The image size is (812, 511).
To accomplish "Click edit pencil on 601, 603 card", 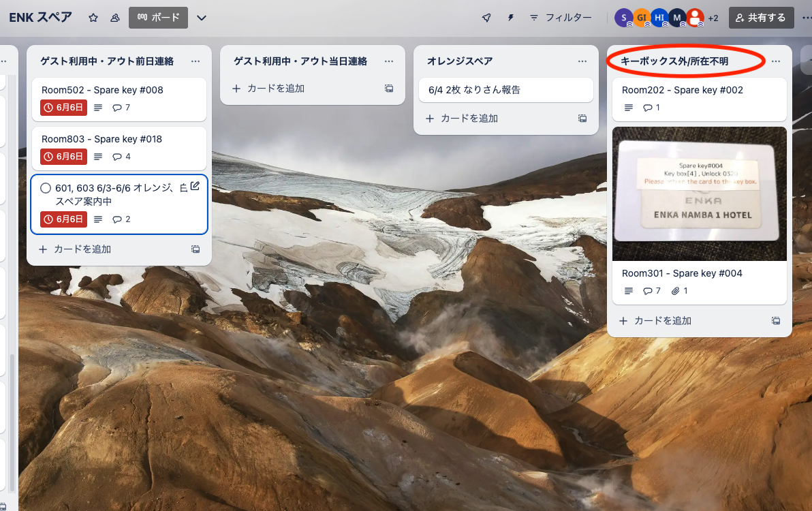I will pos(195,186).
